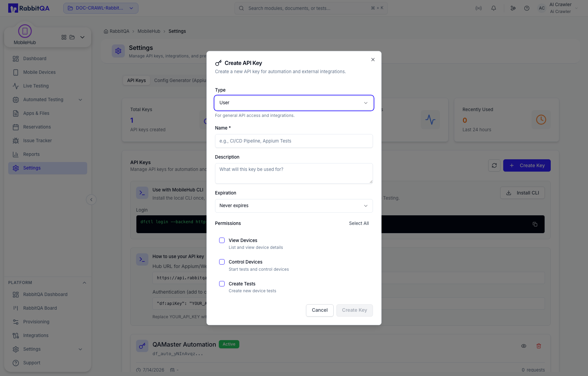
Task: Click the blue Create Key button
Action: click(x=527, y=165)
